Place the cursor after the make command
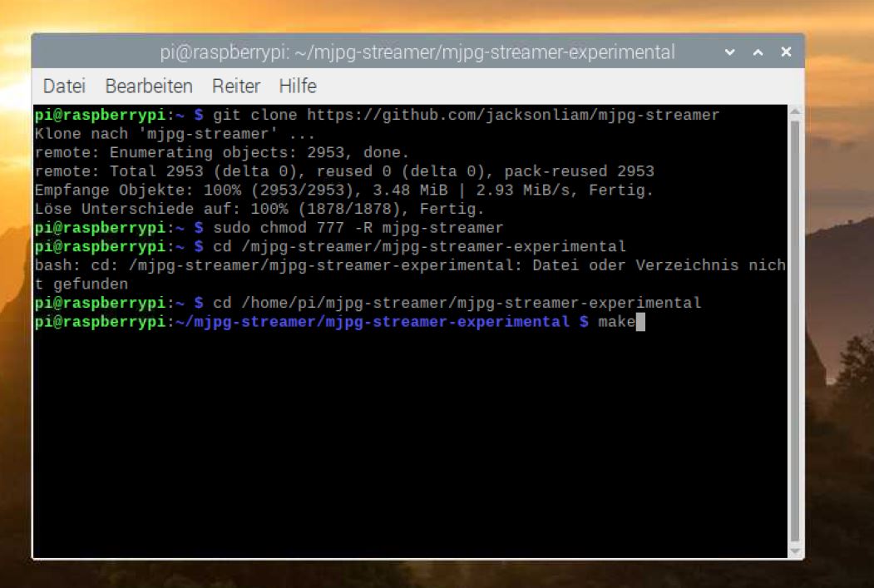The width and height of the screenshot is (874, 588). pos(642,321)
